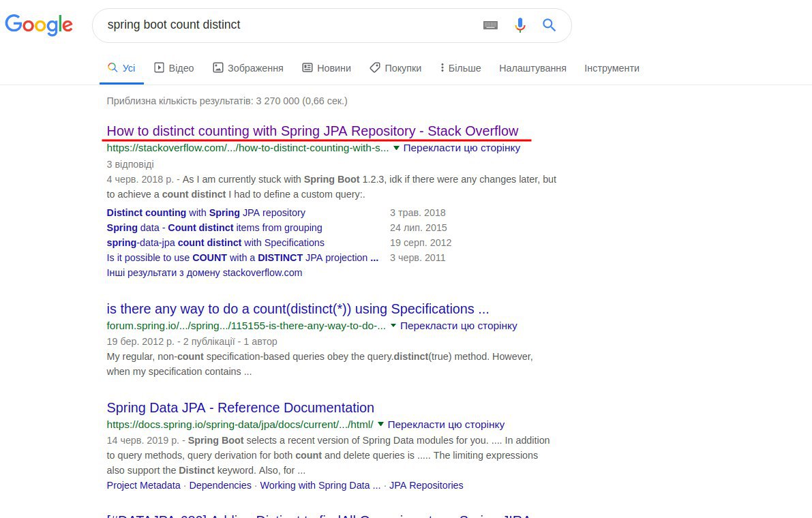Click the date '3 трав. 2018'
The width and height of the screenshot is (812, 518).
coord(417,213)
